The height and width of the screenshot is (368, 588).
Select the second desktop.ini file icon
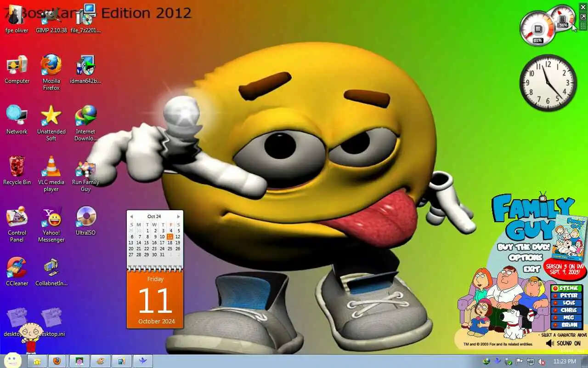click(x=51, y=322)
